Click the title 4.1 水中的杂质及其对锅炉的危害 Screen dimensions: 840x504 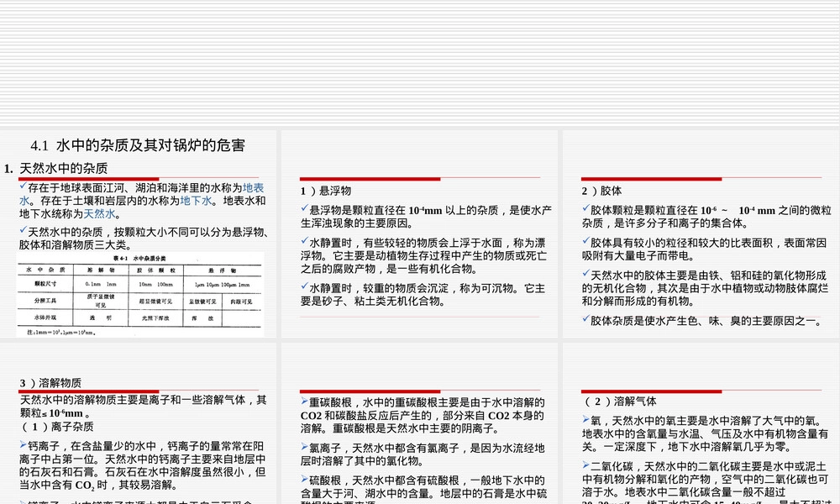[138, 145]
